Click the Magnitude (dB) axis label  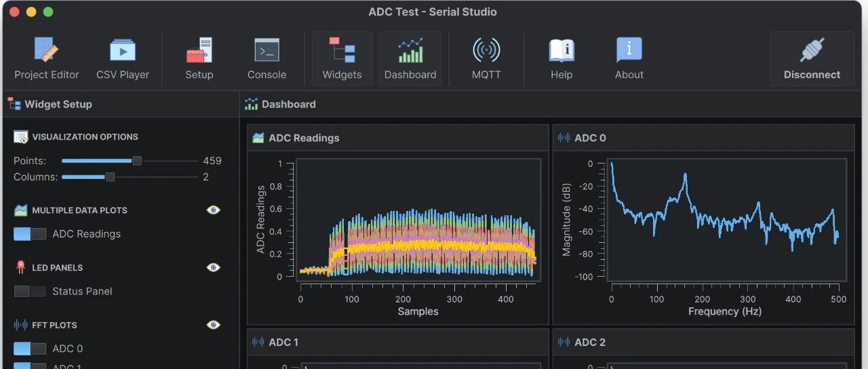click(x=567, y=220)
